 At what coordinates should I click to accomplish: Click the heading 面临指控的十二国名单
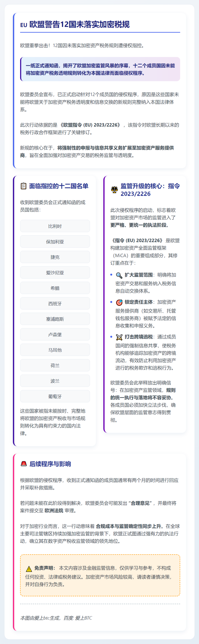[x=59, y=186]
